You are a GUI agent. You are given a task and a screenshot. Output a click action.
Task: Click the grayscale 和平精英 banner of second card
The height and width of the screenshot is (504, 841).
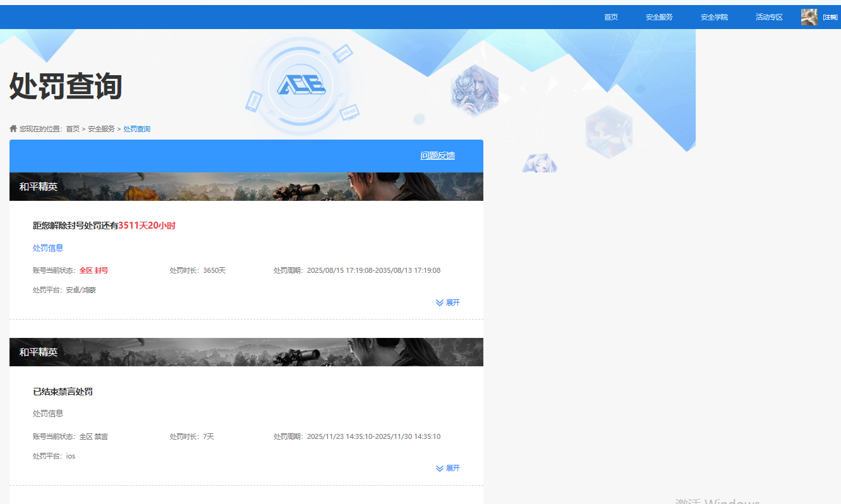point(245,352)
